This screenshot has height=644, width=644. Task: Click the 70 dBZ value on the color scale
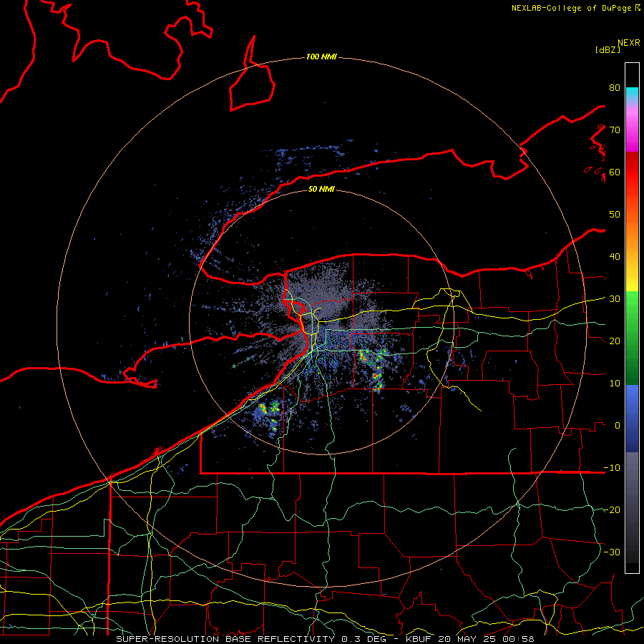[615, 130]
